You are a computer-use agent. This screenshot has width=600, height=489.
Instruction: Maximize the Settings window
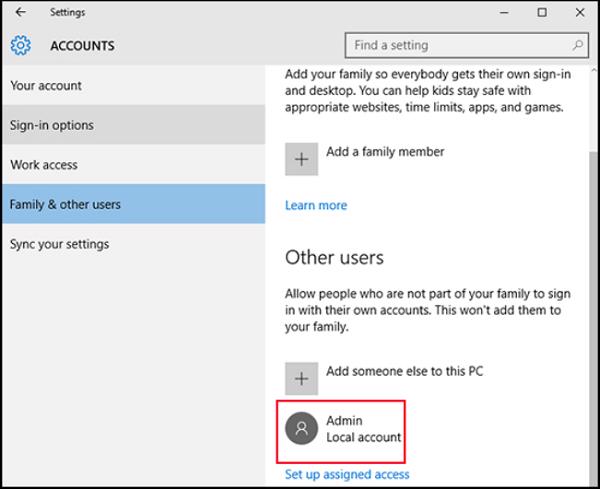(x=542, y=13)
